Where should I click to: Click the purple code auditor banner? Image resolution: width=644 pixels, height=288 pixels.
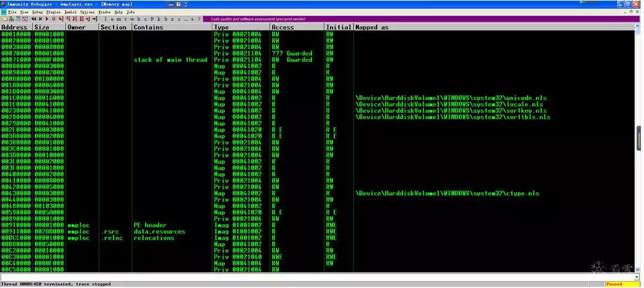420,19
